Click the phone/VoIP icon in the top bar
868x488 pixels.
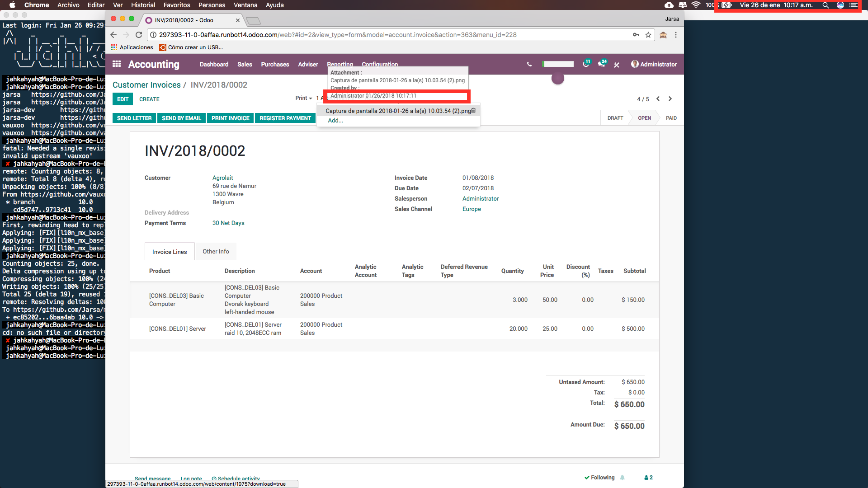(x=529, y=65)
